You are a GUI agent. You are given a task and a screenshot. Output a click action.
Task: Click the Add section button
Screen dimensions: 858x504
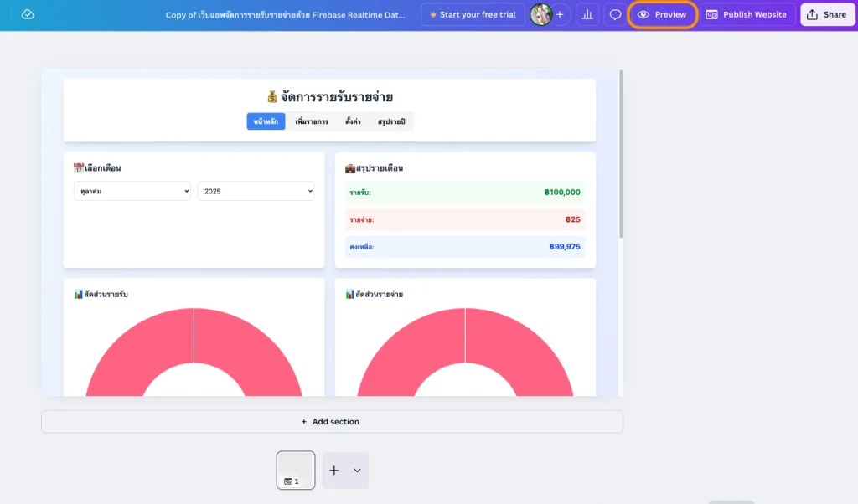(x=332, y=422)
